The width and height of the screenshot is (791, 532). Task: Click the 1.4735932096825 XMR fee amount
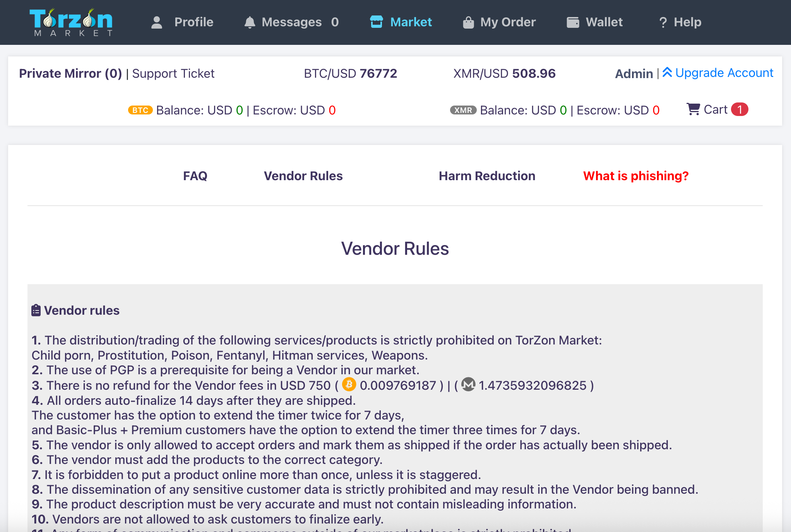pos(532,385)
